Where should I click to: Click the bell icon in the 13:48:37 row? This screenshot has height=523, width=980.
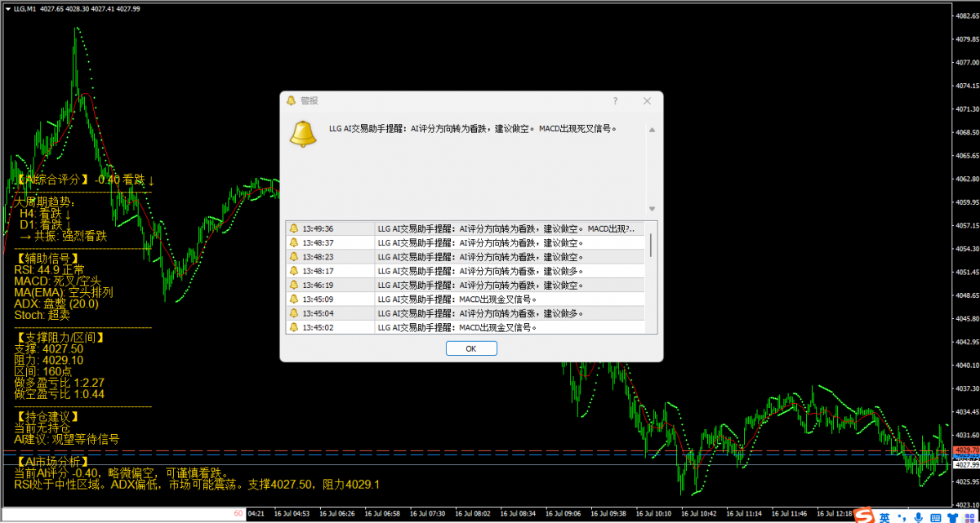click(x=294, y=242)
